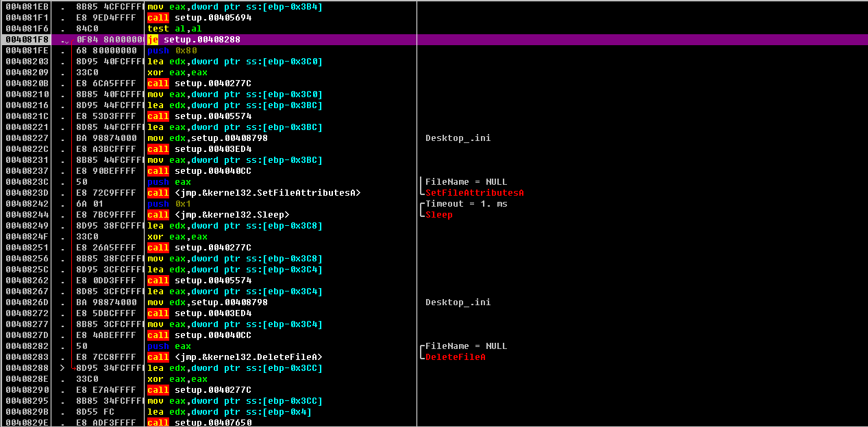868x427 pixels.
Task: Select address 00408221 row
Action: (434, 127)
